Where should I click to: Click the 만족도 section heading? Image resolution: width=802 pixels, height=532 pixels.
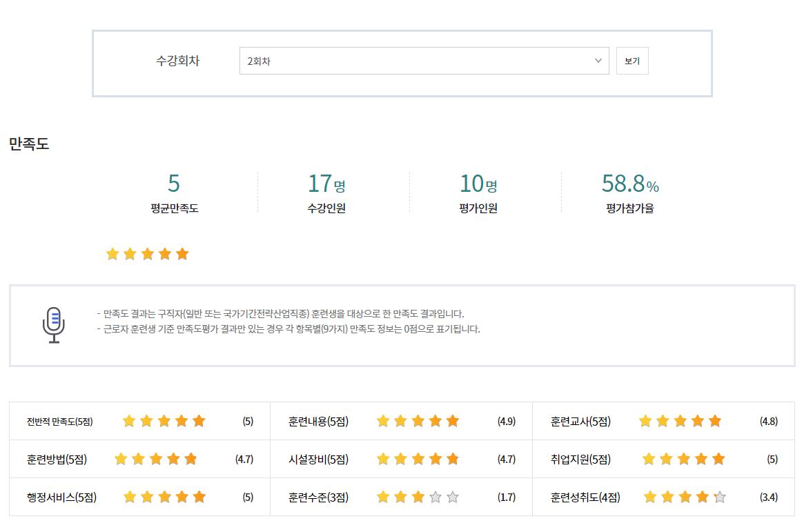[29, 144]
